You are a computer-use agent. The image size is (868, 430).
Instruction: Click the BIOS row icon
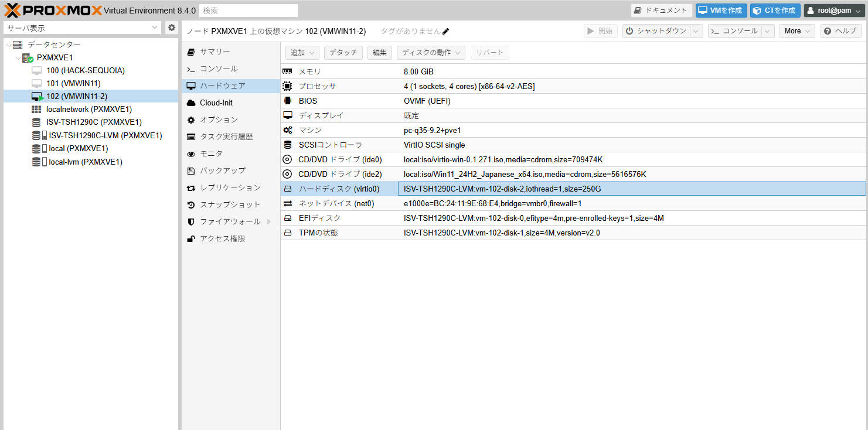pyautogui.click(x=287, y=101)
